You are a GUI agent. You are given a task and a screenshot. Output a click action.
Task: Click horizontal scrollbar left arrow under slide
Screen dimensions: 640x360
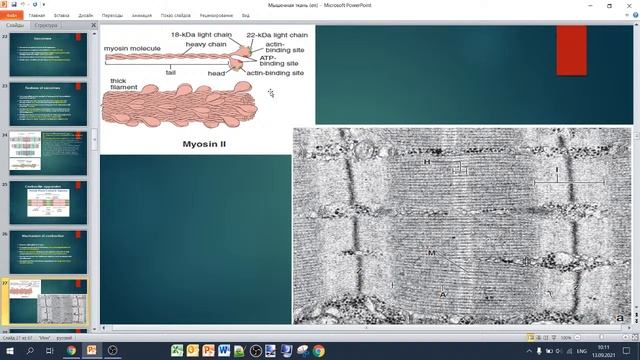[104, 328]
